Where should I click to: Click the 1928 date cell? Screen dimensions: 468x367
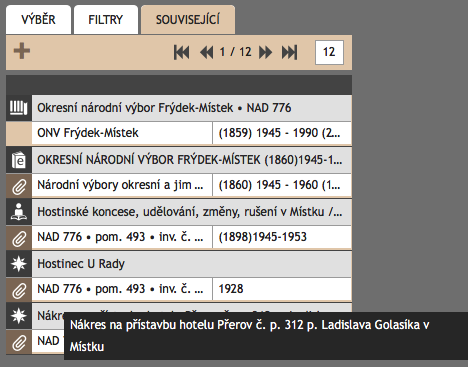pyautogui.click(x=282, y=289)
